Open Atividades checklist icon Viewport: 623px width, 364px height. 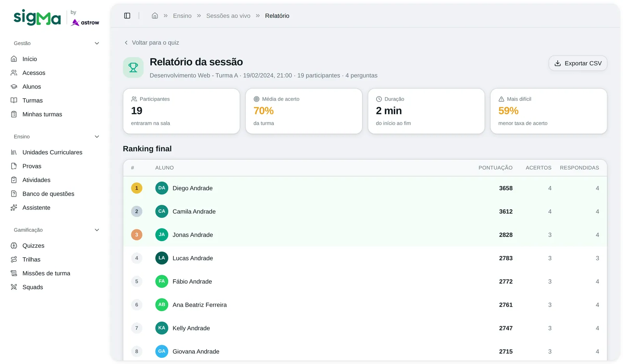[x=14, y=180]
